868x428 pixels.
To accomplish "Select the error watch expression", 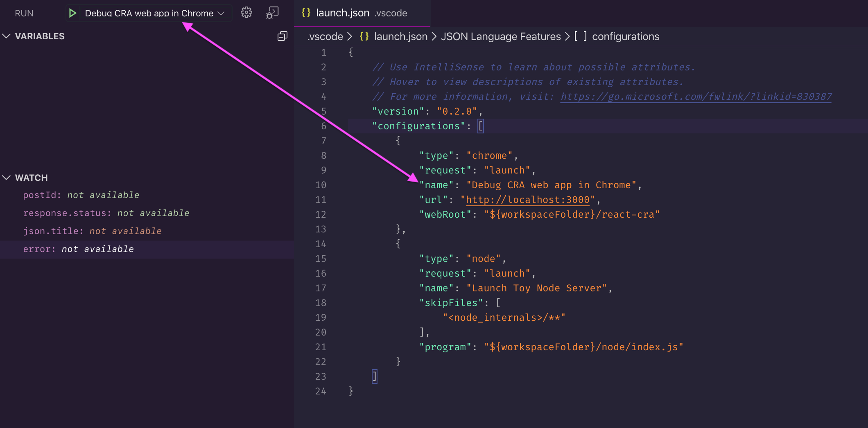I will 78,249.
